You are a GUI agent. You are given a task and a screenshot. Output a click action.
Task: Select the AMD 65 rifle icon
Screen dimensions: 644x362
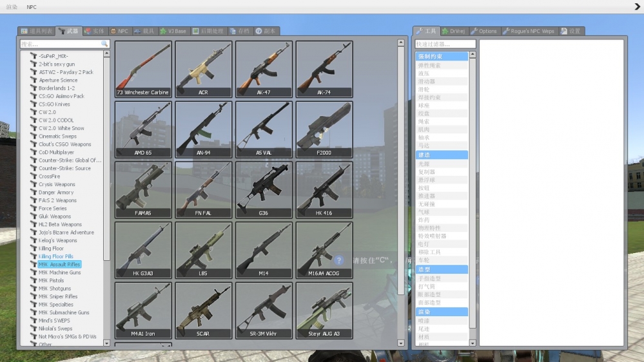click(x=143, y=129)
